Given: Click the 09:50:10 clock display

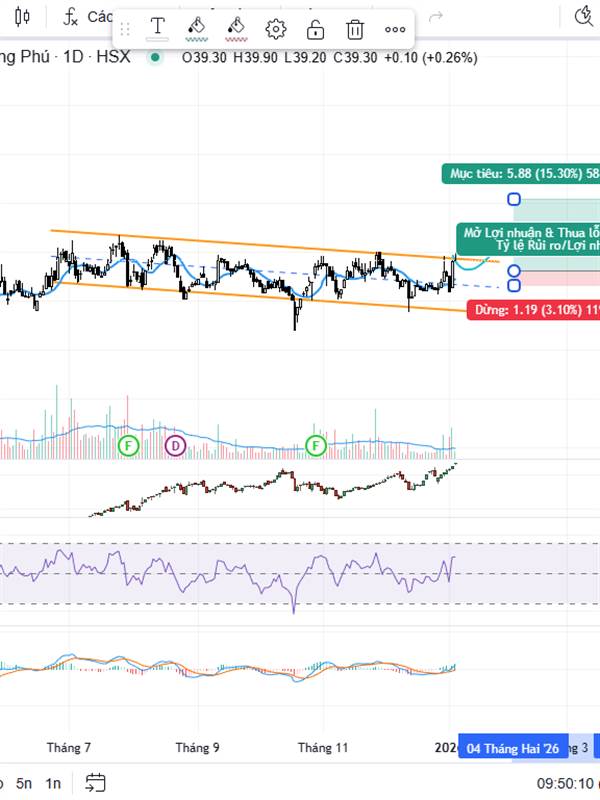Looking at the screenshot, I should pos(565,783).
